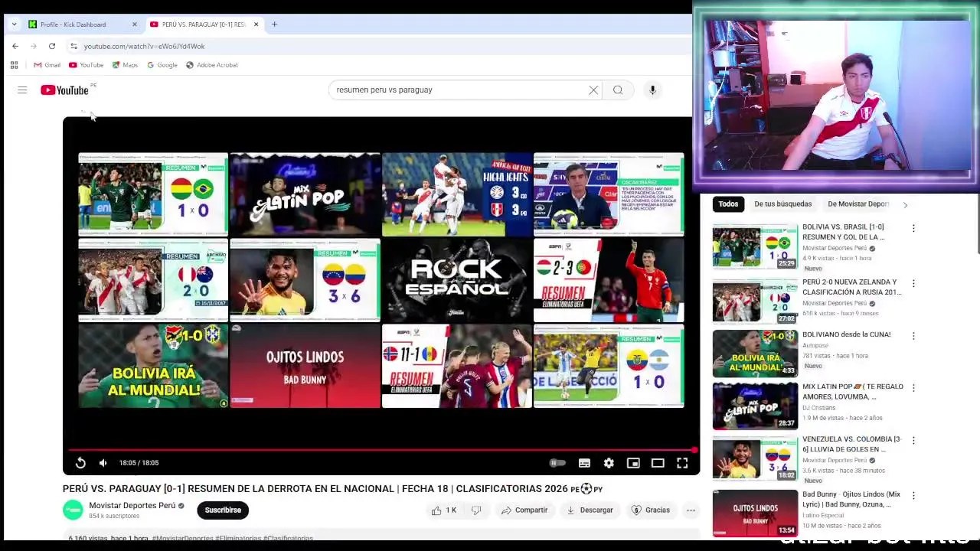This screenshot has width=980, height=551.
Task: Open Movistar Deportes Perú channel avatar
Action: [x=73, y=510]
